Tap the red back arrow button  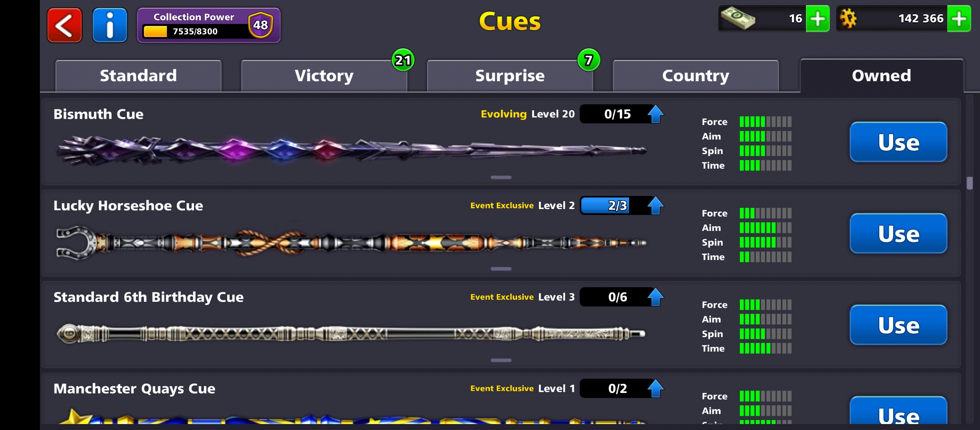click(x=65, y=25)
